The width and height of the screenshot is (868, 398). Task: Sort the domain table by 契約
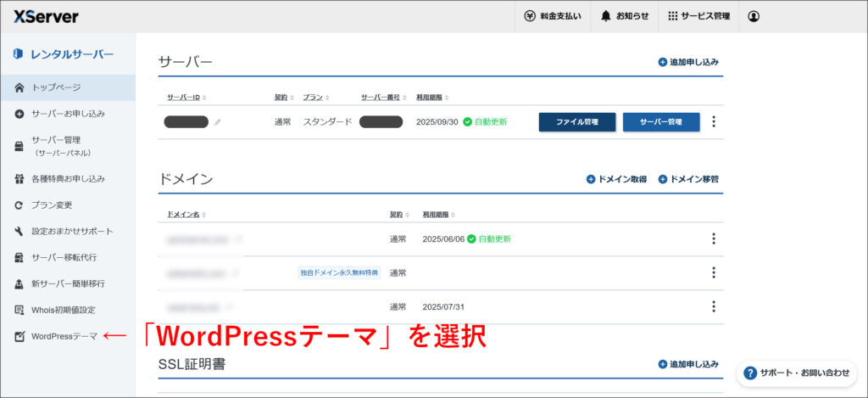400,215
